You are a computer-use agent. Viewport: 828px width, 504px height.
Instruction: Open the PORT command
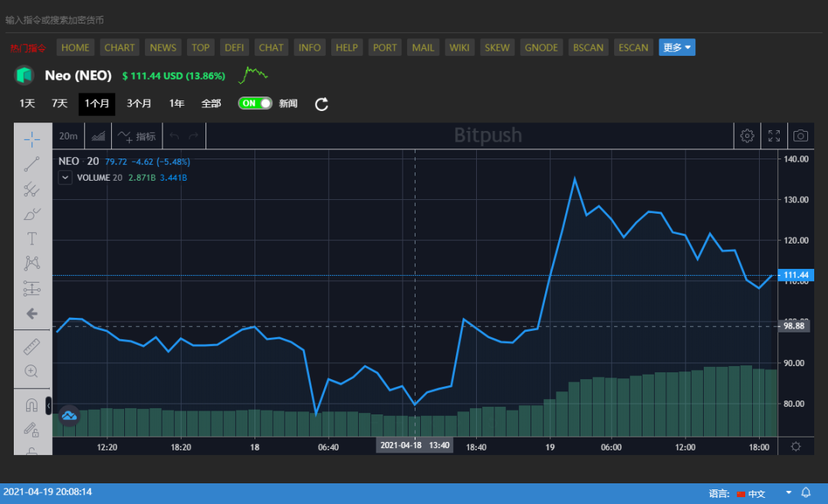(385, 47)
